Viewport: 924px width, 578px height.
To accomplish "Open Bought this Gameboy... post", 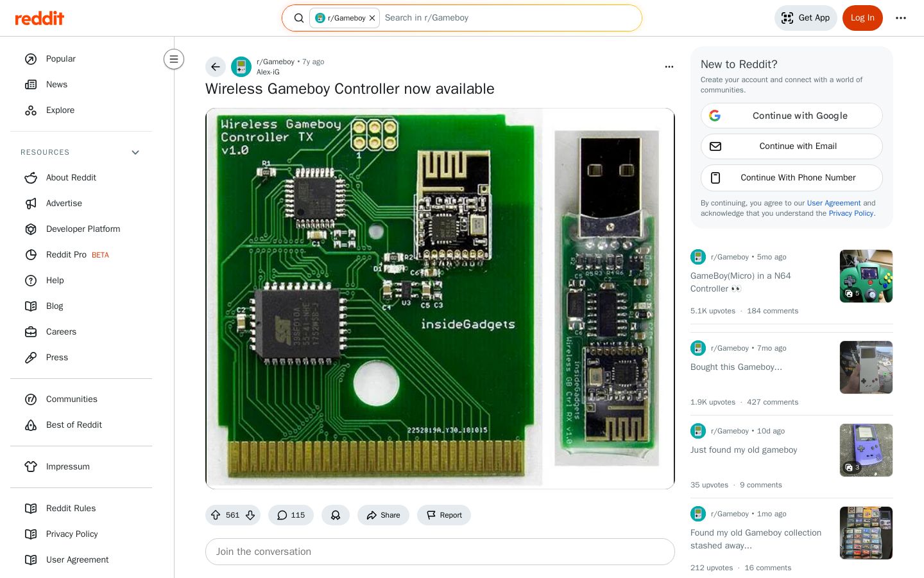I will (x=736, y=367).
